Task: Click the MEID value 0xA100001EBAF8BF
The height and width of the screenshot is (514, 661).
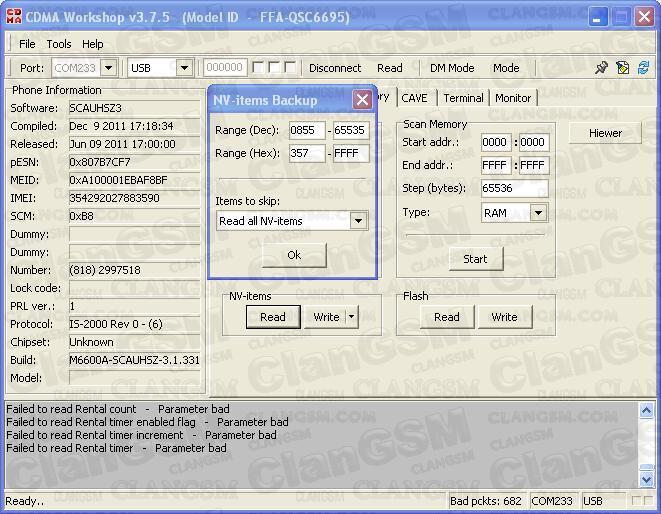Action: pyautogui.click(x=134, y=180)
